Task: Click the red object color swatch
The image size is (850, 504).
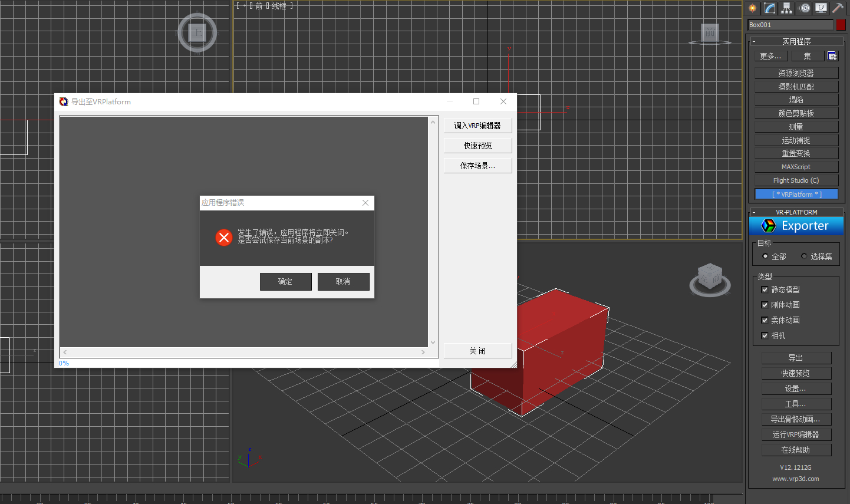Action: (x=841, y=25)
